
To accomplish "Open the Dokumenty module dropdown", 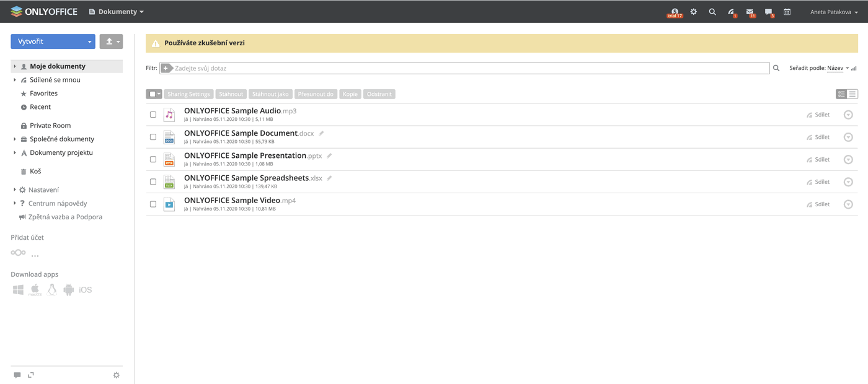I will point(117,12).
